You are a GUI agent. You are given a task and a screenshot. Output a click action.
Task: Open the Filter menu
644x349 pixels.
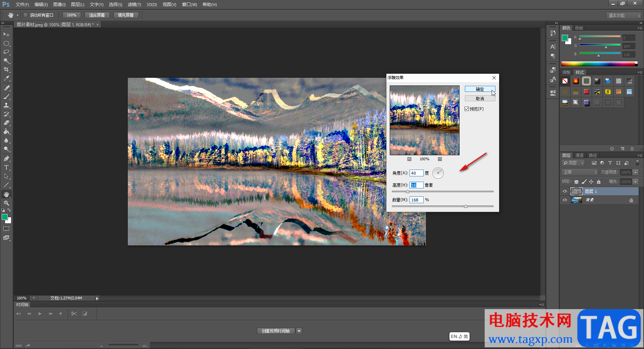pos(134,5)
